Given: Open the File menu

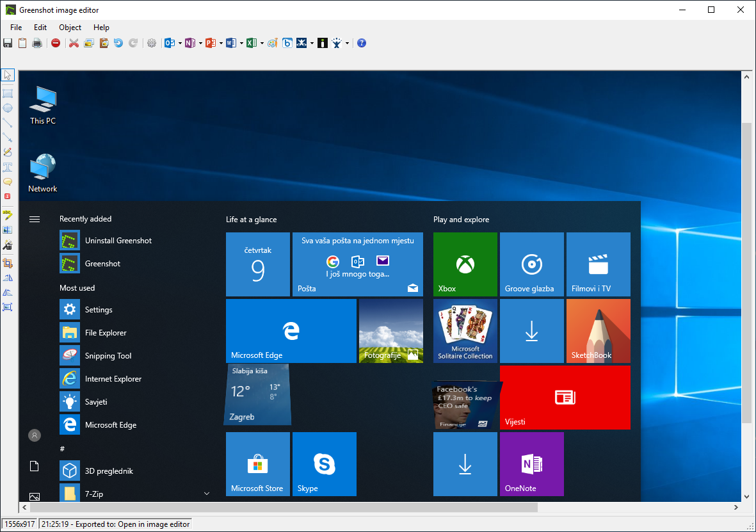Looking at the screenshot, I should click(16, 28).
